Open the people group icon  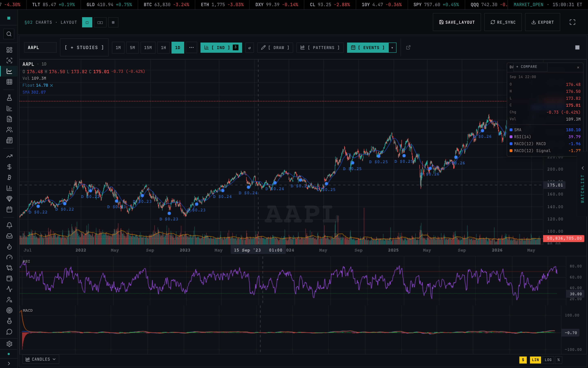(9, 130)
